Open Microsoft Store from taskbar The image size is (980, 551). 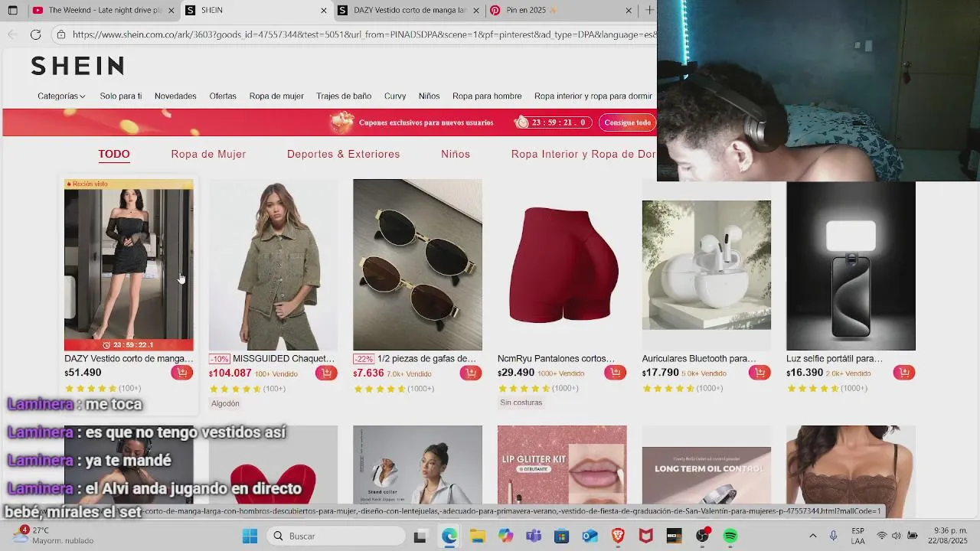[561, 536]
